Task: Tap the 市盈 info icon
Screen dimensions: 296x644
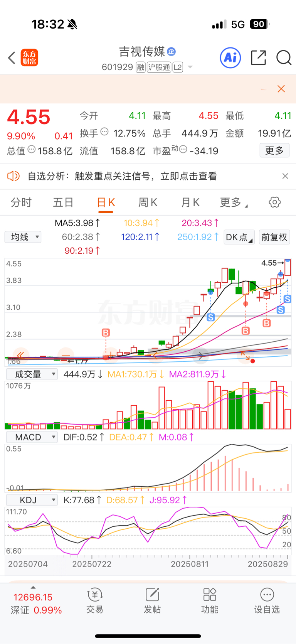Action: click(x=183, y=149)
